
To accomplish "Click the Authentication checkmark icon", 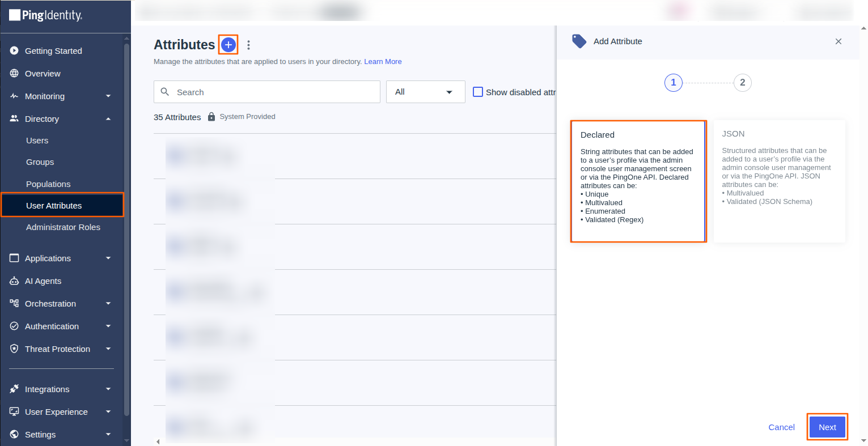I will click(x=14, y=326).
